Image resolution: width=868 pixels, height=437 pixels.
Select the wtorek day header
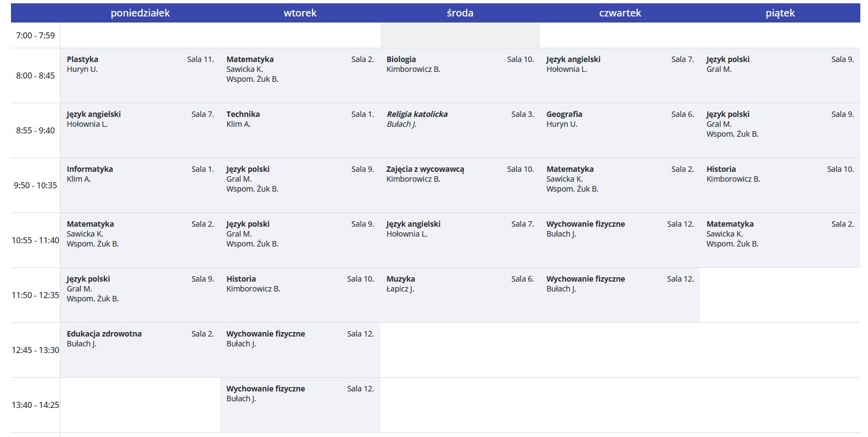tap(300, 13)
